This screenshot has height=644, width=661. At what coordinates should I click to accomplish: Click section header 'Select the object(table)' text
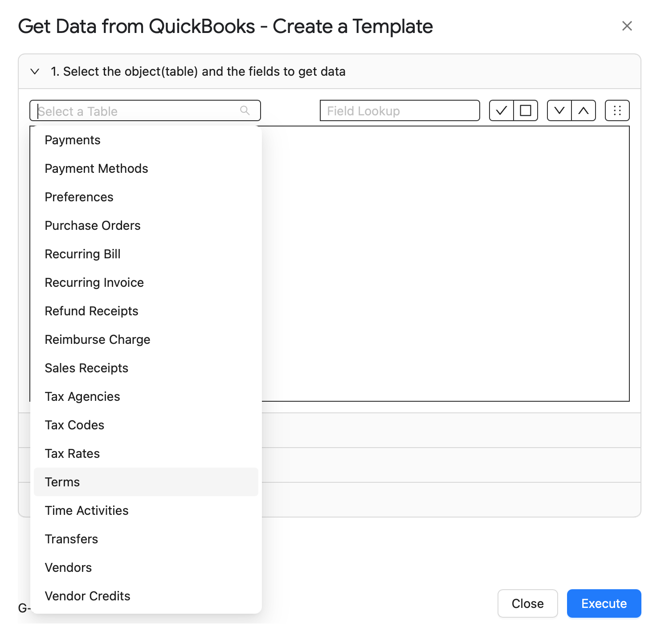(x=131, y=71)
